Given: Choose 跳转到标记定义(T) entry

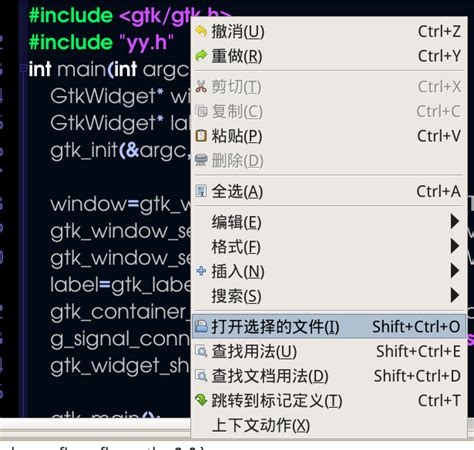Looking at the screenshot, I should 329,400.
